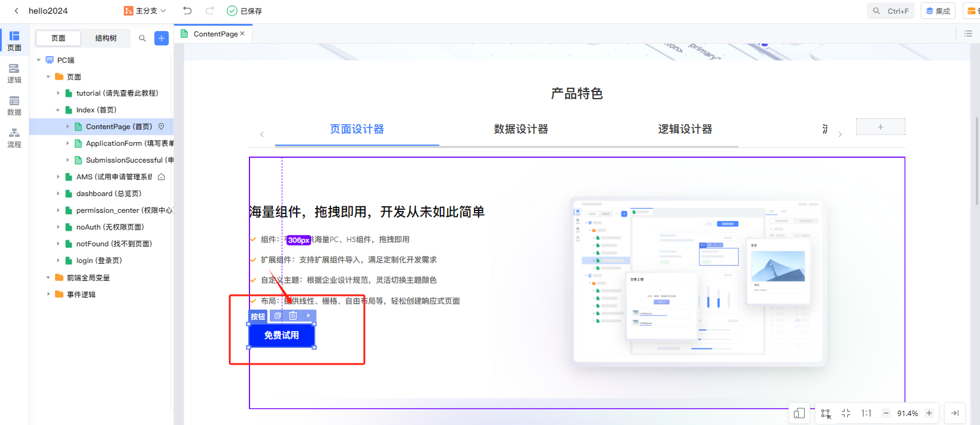Expand more actions arrow on button toolbar
The height and width of the screenshot is (425, 980).
pos(309,316)
